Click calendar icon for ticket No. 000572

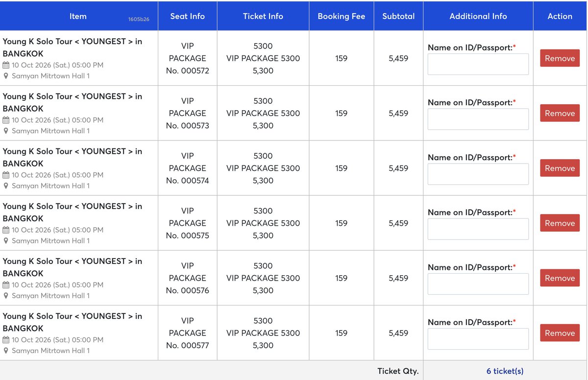pyautogui.click(x=6, y=65)
